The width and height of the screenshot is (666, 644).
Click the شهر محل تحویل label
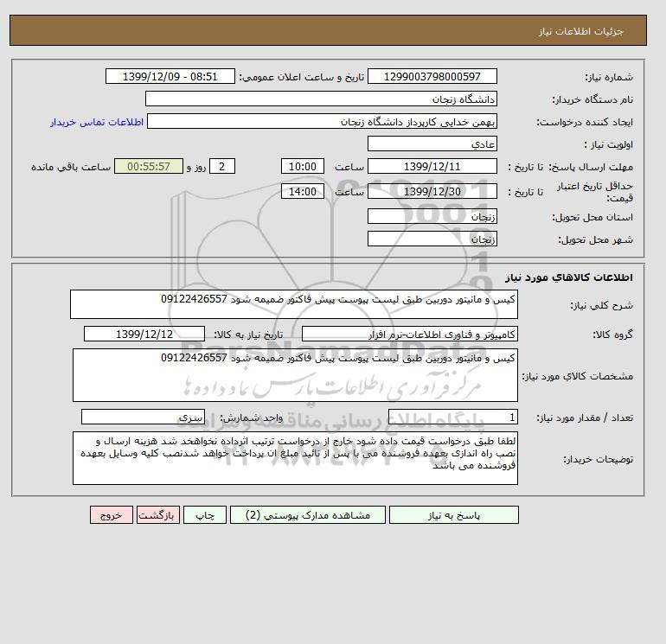click(595, 239)
